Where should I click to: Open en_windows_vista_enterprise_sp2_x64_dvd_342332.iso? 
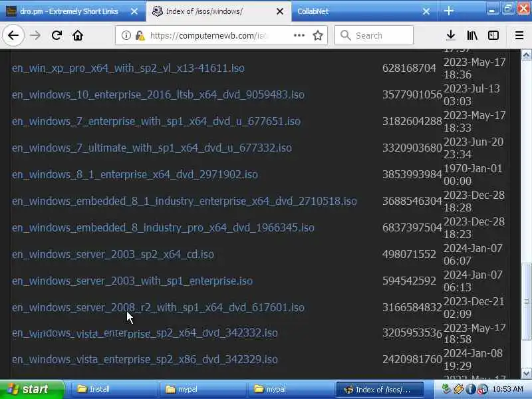144,333
